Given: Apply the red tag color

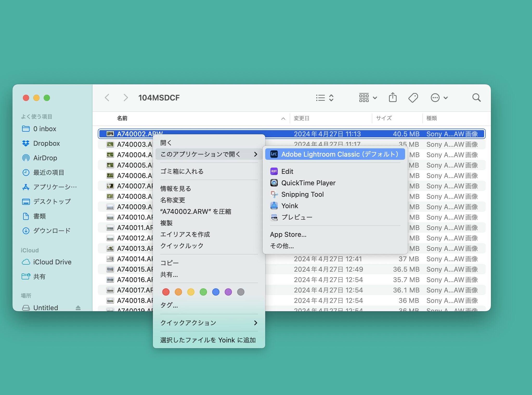Looking at the screenshot, I should tap(166, 292).
